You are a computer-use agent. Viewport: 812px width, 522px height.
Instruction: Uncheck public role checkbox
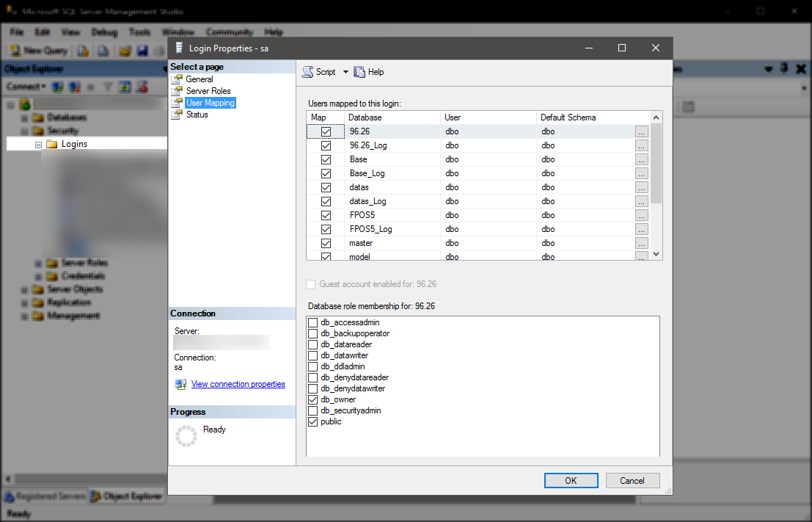coord(312,422)
